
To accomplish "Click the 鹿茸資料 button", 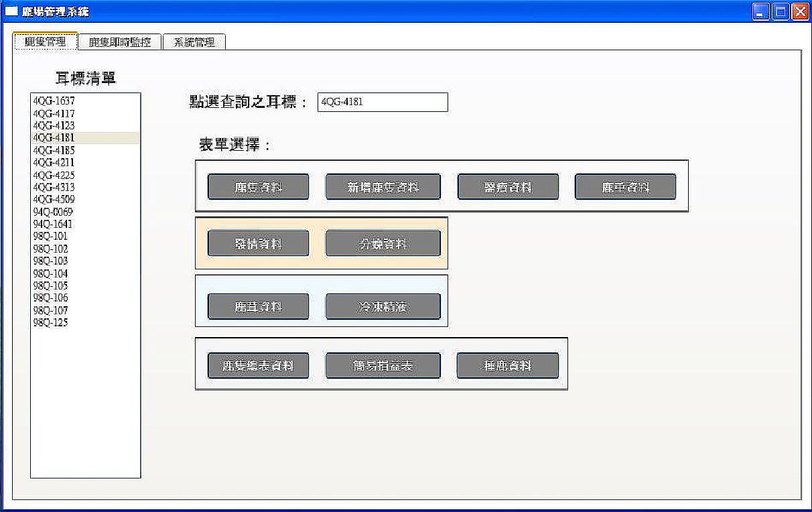I will 258,306.
